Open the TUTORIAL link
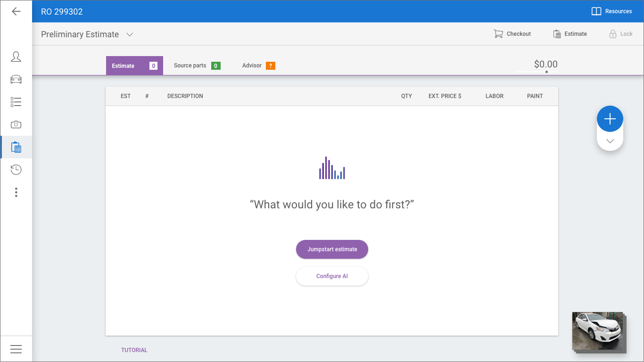The height and width of the screenshot is (362, 644). tap(134, 350)
